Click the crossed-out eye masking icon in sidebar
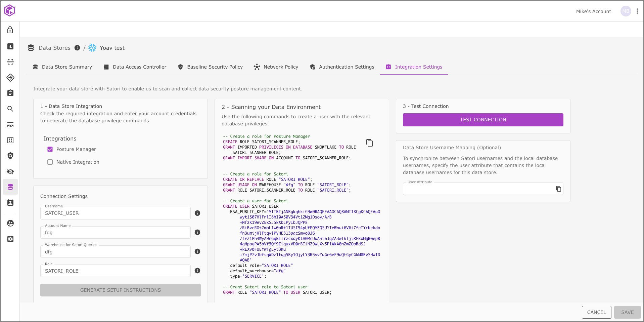Viewport: 644px width, 322px height. [10, 172]
